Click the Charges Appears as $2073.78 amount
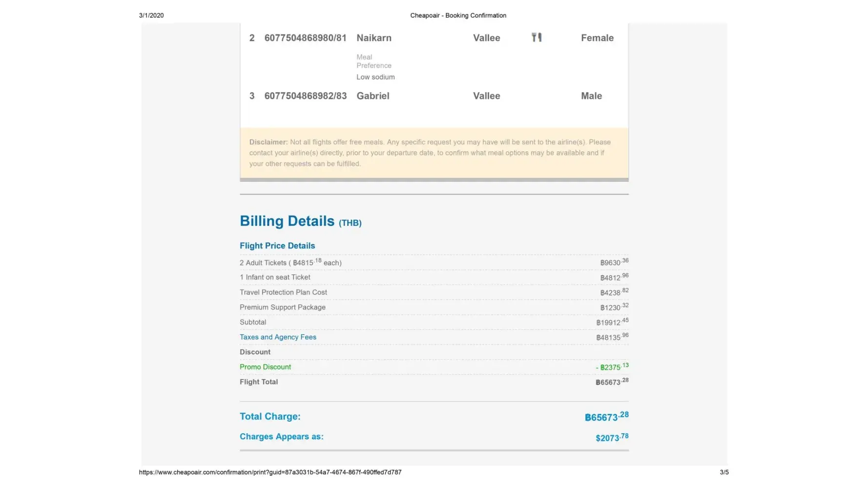Screen dimensions: 868x488 [612, 437]
